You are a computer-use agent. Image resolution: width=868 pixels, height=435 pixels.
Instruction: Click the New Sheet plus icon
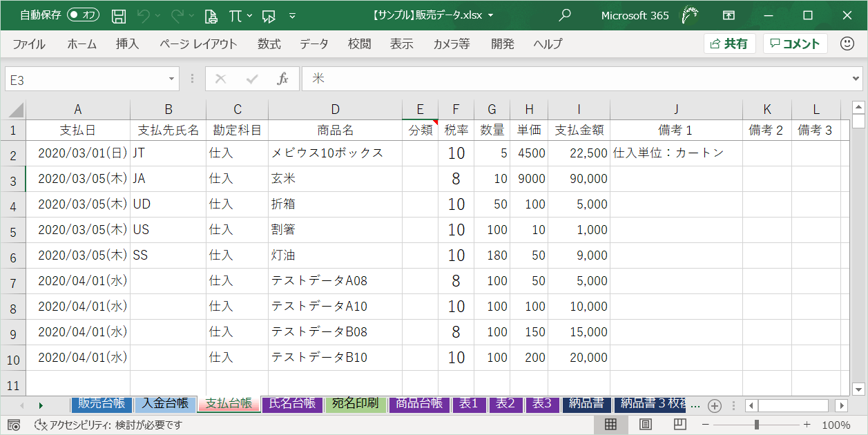[715, 405]
